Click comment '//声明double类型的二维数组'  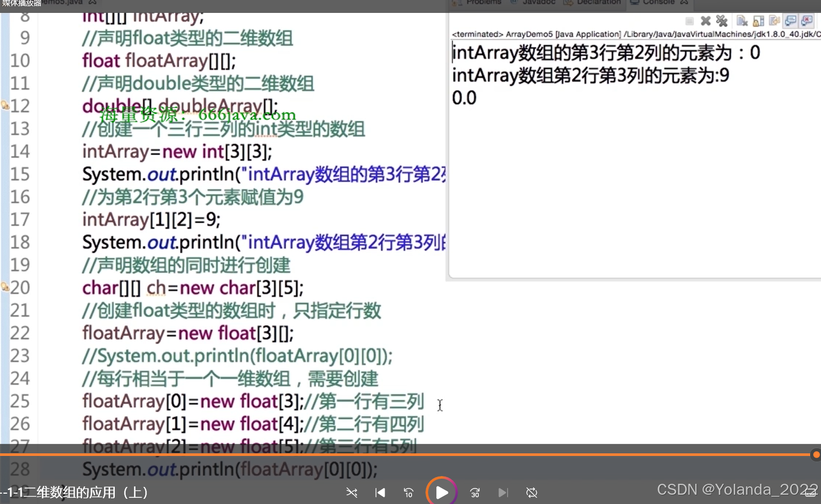click(x=198, y=83)
